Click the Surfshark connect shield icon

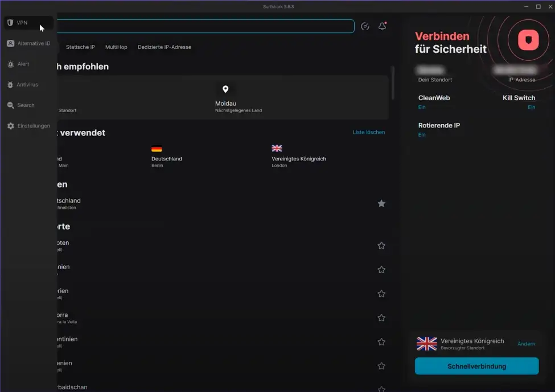[528, 40]
